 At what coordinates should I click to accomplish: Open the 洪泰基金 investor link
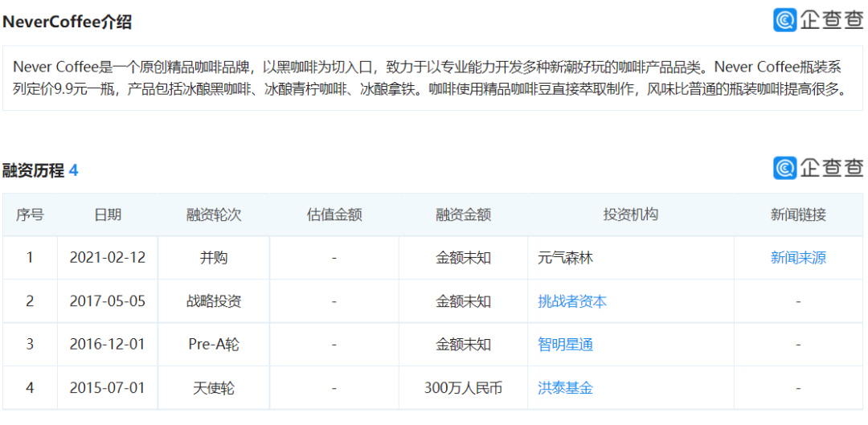pyautogui.click(x=565, y=388)
